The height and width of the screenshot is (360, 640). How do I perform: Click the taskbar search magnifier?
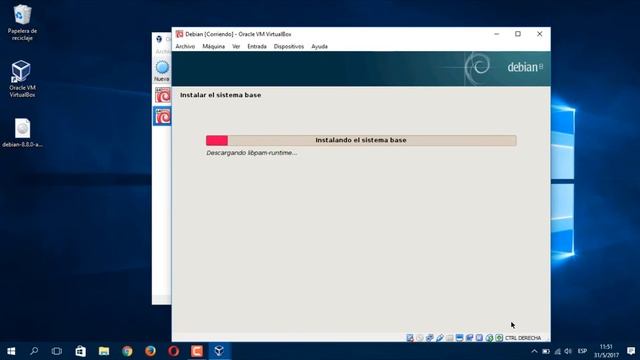click(x=34, y=351)
